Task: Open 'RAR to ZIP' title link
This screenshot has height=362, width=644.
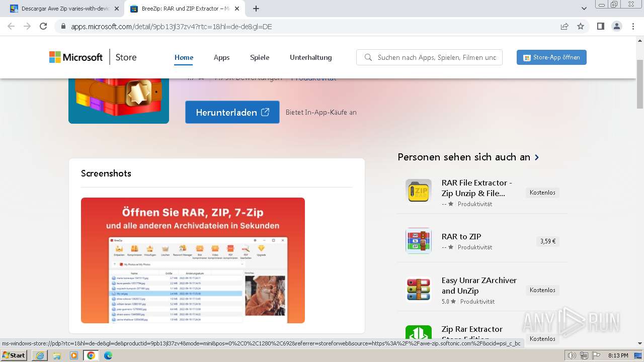Action: [x=461, y=236]
